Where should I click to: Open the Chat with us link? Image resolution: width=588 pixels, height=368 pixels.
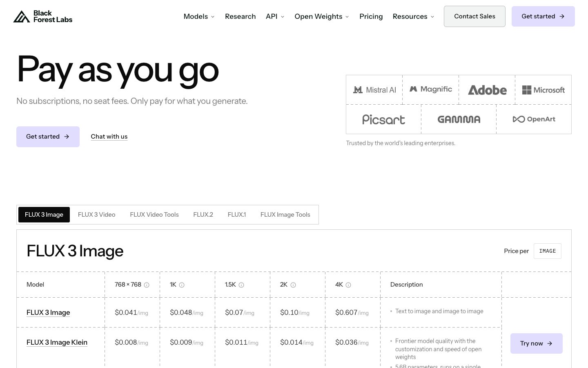[109, 137]
